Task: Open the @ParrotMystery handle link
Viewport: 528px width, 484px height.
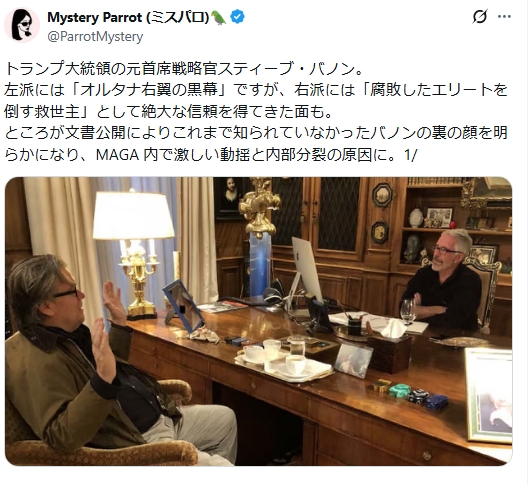Action: [x=95, y=36]
